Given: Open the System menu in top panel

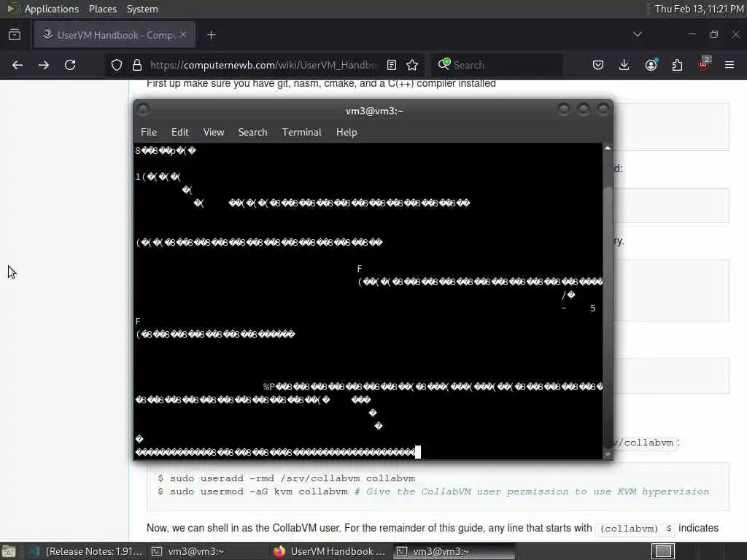Looking at the screenshot, I should 142,9.
